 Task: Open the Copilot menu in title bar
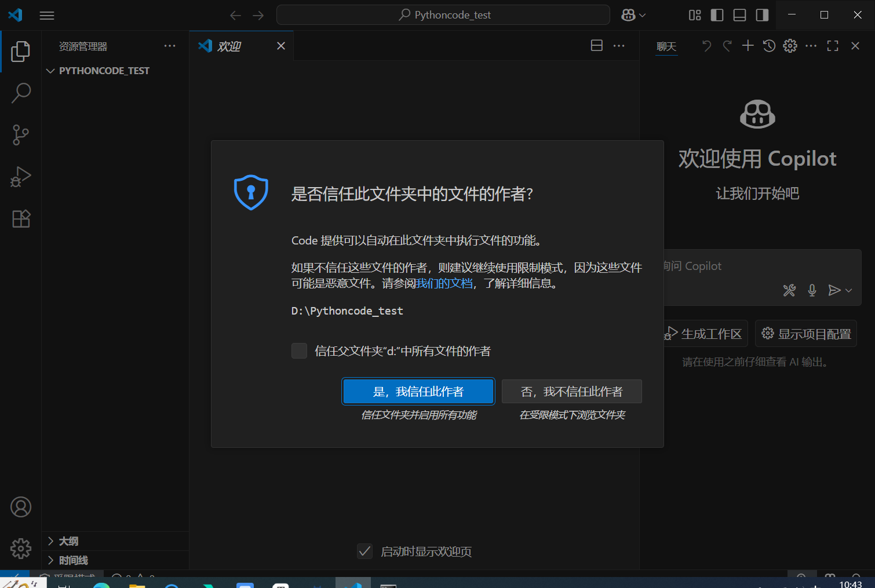(x=633, y=15)
